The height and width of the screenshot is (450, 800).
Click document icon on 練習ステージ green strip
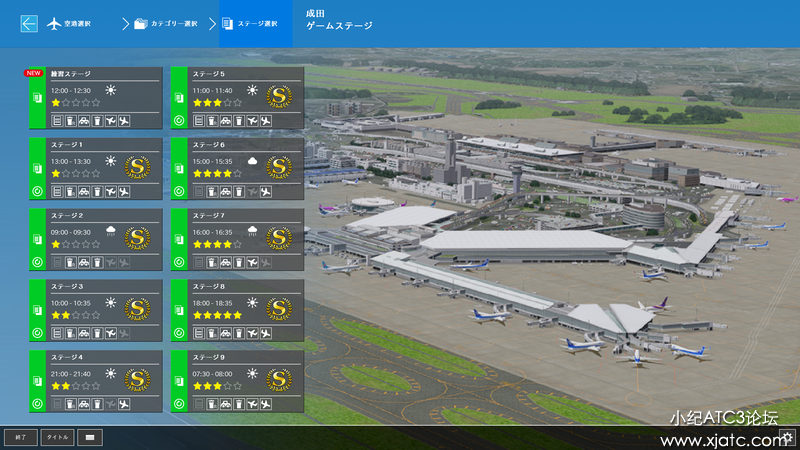(x=37, y=97)
